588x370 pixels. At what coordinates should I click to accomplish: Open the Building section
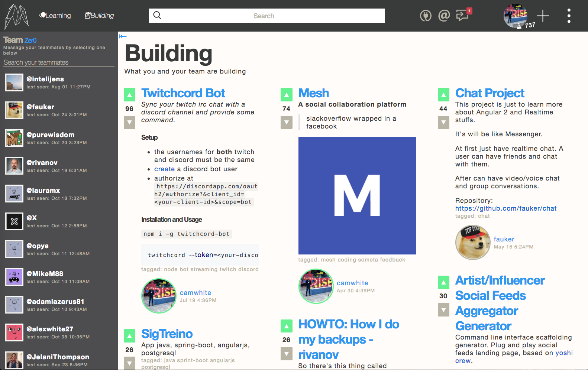click(99, 16)
